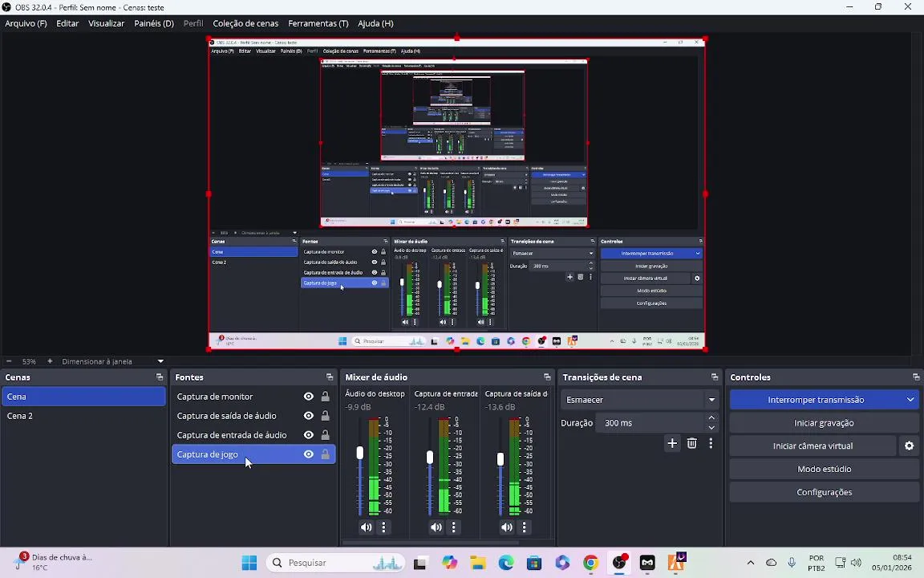Remove the selected scene transition

click(692, 443)
